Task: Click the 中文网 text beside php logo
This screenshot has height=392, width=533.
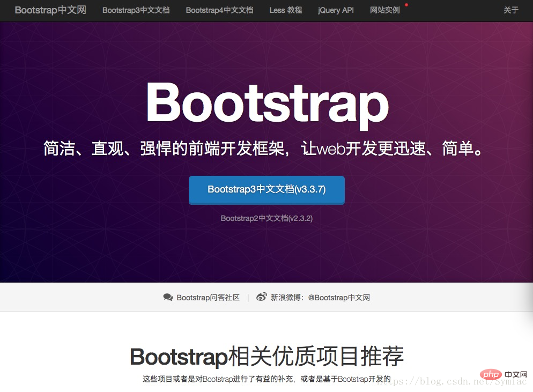Action: pyautogui.click(x=517, y=374)
